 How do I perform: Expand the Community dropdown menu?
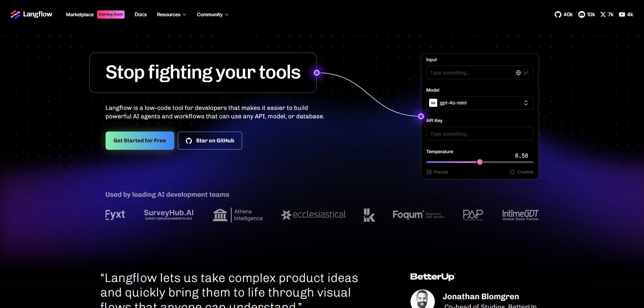pyautogui.click(x=213, y=15)
